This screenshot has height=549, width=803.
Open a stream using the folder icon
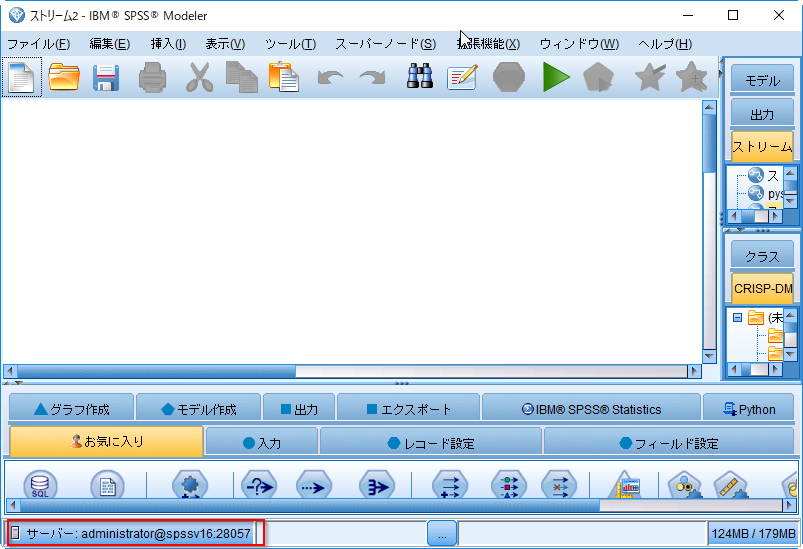[x=64, y=77]
